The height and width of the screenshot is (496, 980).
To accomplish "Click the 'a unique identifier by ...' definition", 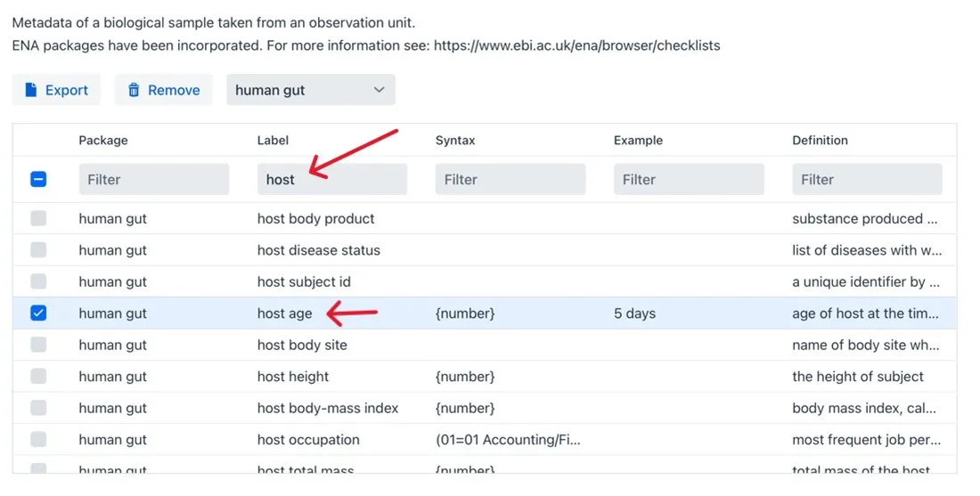I will click(866, 281).
